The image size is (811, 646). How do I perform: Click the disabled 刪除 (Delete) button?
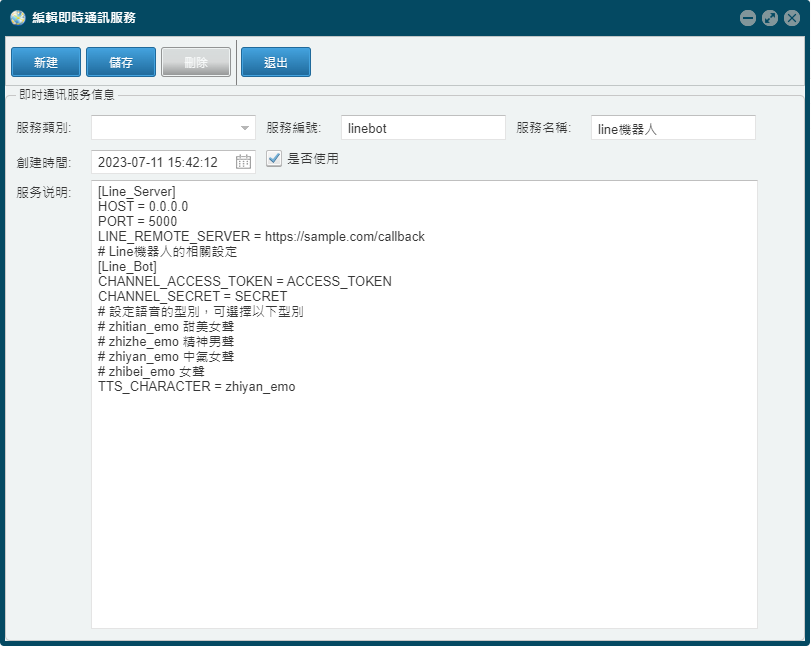tap(196, 62)
